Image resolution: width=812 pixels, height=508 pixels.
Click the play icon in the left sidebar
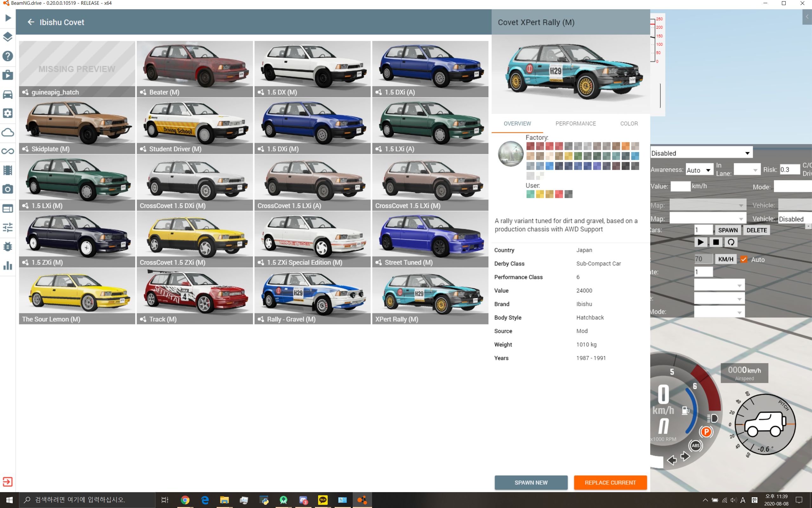(8, 18)
